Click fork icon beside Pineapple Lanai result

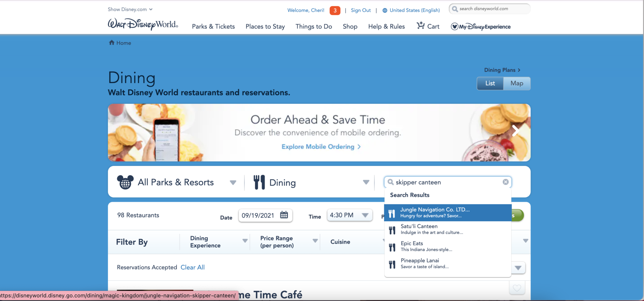392,264
